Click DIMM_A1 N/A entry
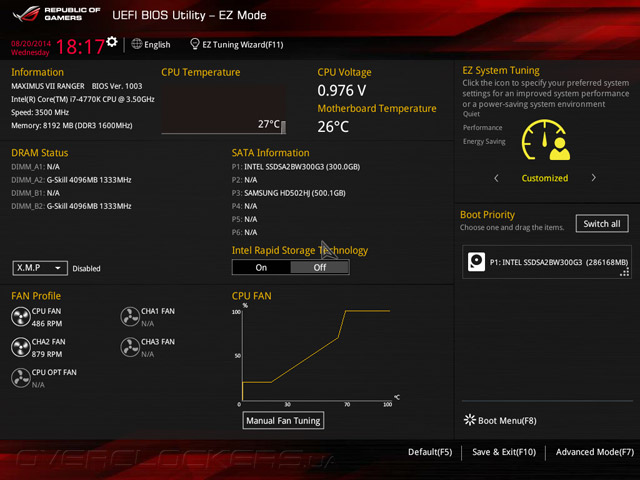The height and width of the screenshot is (480, 640). tap(36, 167)
